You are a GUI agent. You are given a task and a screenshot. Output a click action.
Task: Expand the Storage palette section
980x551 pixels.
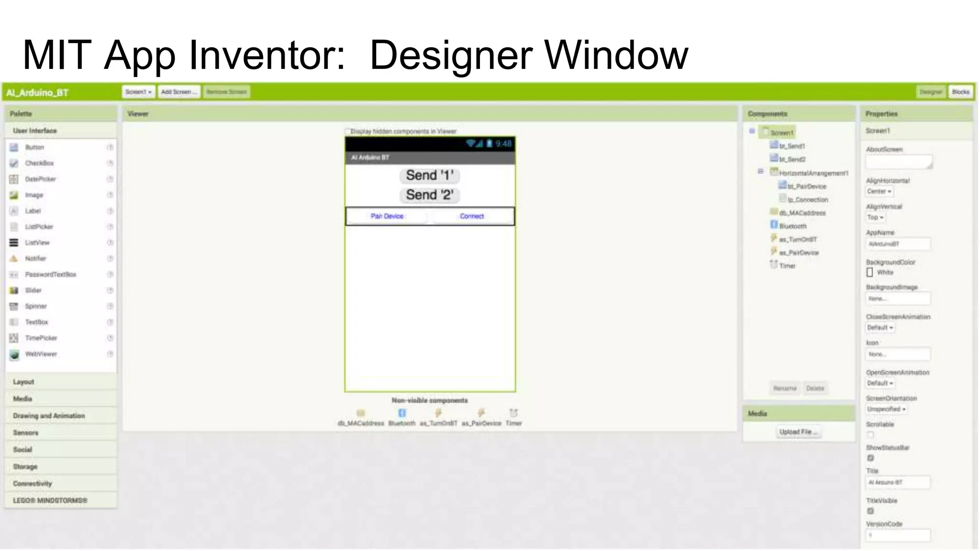pyautogui.click(x=61, y=466)
